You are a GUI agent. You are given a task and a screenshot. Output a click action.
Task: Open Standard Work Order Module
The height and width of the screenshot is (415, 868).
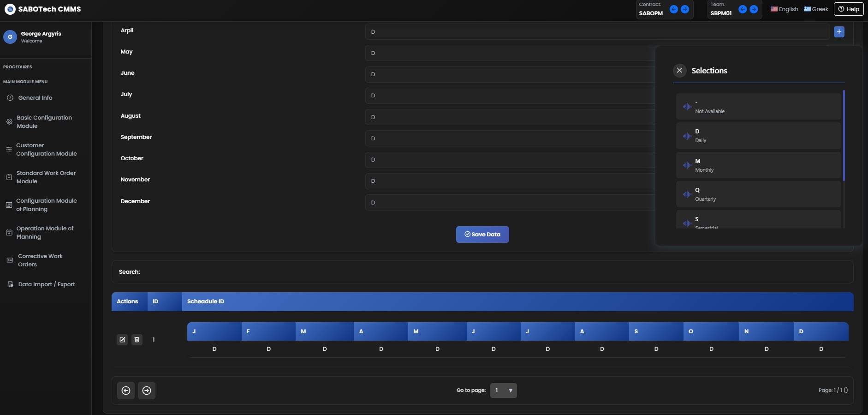[46, 177]
